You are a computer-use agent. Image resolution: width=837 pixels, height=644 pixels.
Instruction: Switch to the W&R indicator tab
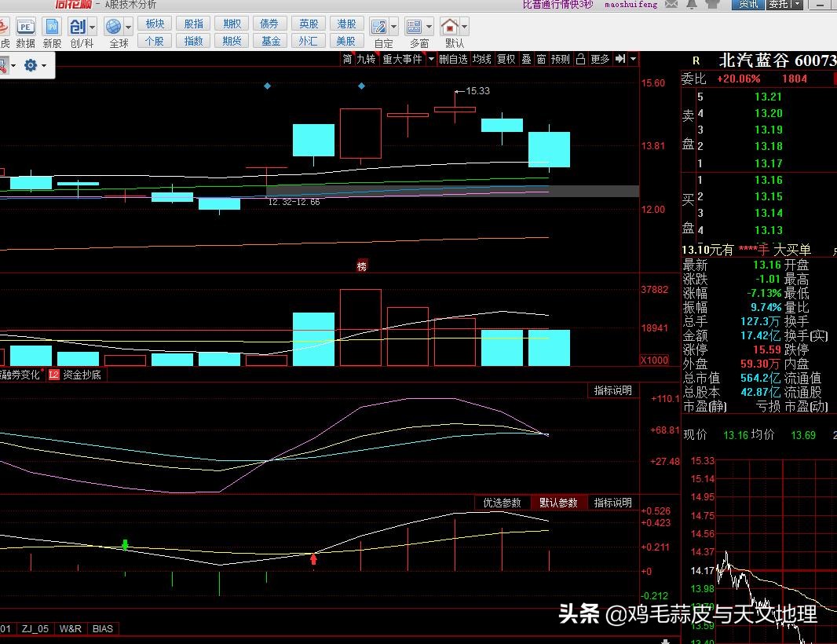(x=71, y=628)
